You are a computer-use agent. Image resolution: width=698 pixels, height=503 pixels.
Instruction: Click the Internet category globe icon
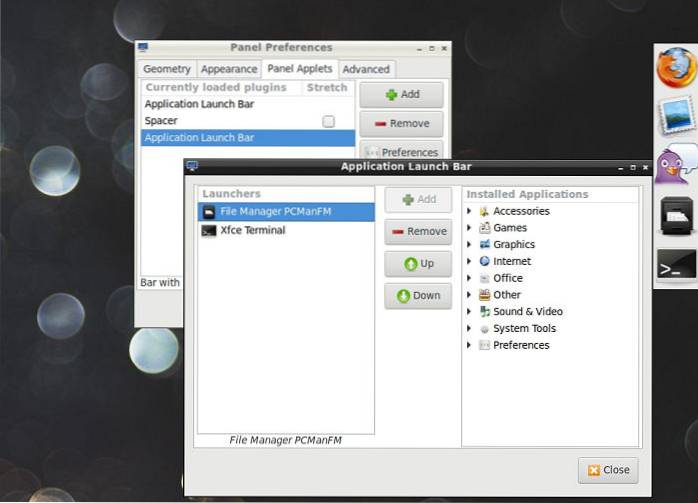(x=485, y=261)
